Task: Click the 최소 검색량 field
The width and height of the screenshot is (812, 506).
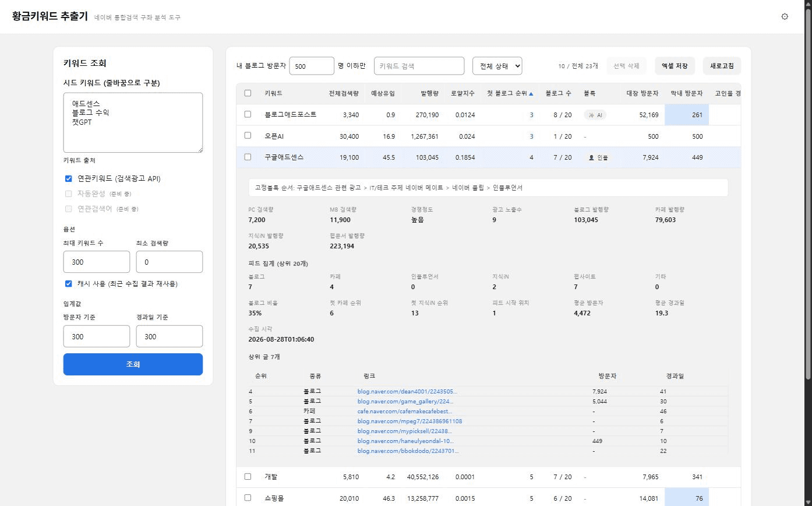Action: point(170,262)
